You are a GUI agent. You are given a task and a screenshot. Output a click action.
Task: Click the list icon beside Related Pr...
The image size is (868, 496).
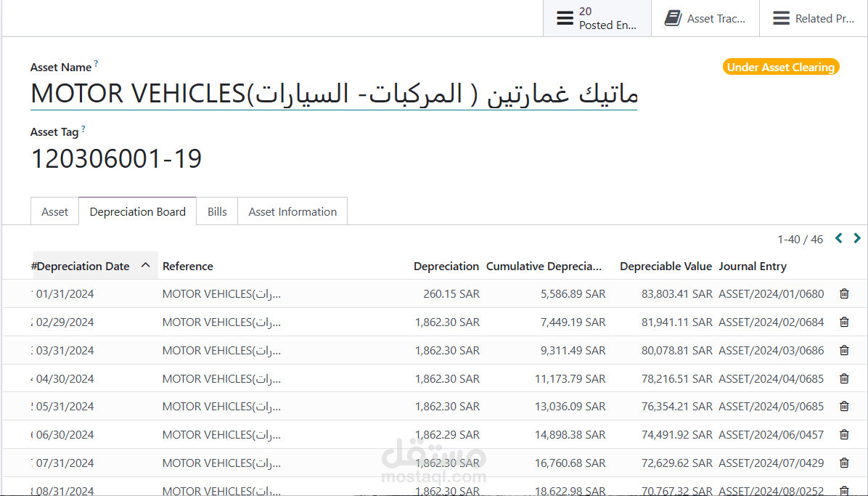tap(781, 18)
